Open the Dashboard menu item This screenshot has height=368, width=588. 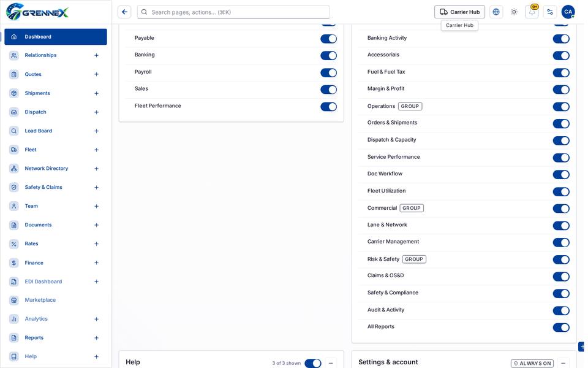click(x=56, y=37)
